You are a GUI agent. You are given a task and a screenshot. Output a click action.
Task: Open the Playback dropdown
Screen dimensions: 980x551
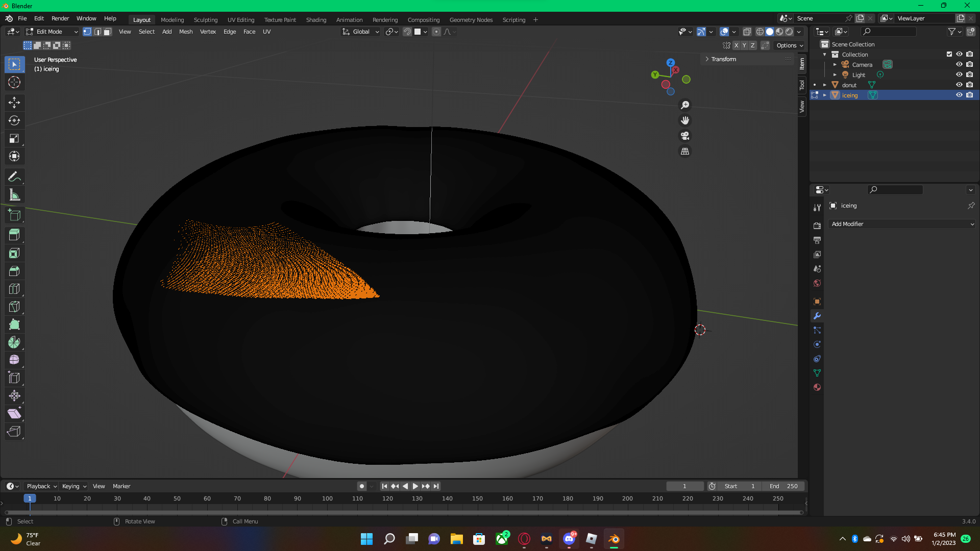pos(41,486)
